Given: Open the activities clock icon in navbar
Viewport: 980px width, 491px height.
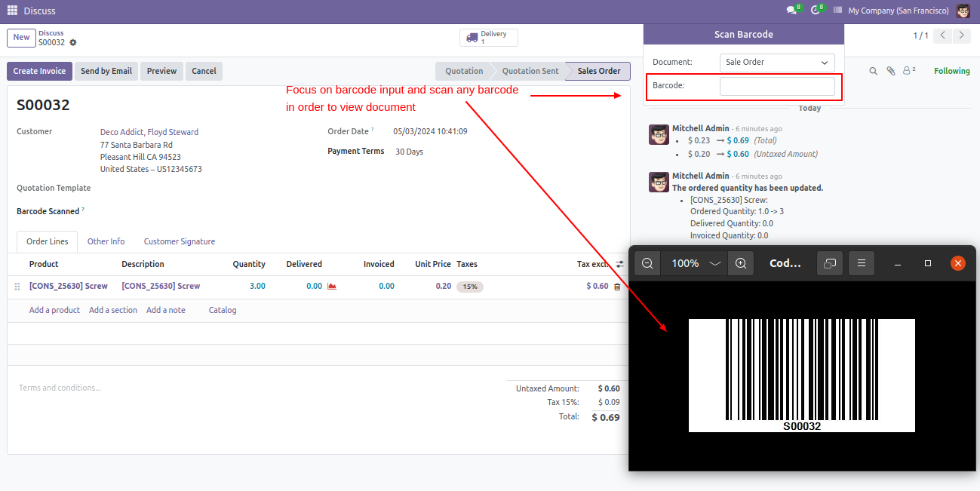Looking at the screenshot, I should tap(816, 11).
